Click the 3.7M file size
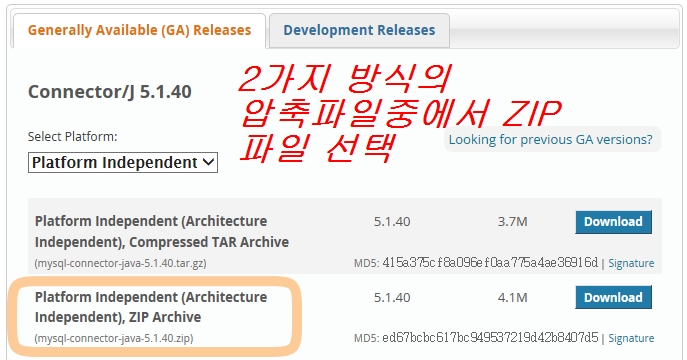 click(512, 222)
